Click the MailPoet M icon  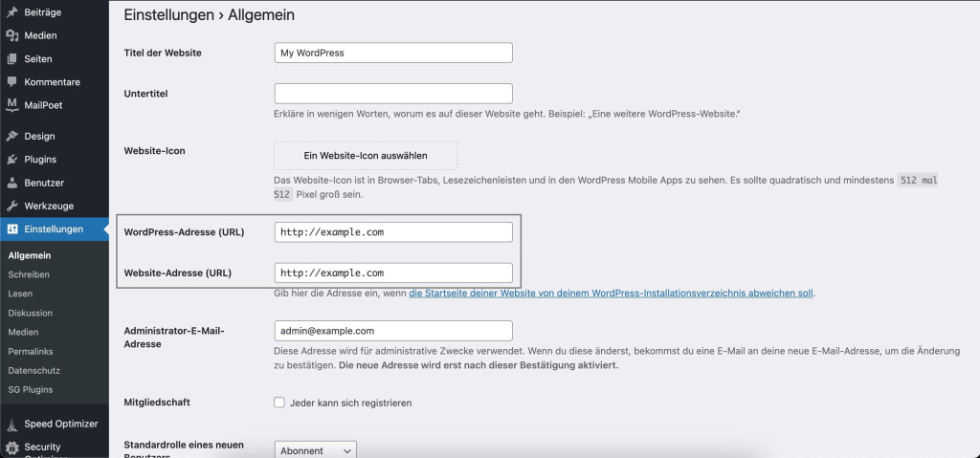(x=11, y=104)
